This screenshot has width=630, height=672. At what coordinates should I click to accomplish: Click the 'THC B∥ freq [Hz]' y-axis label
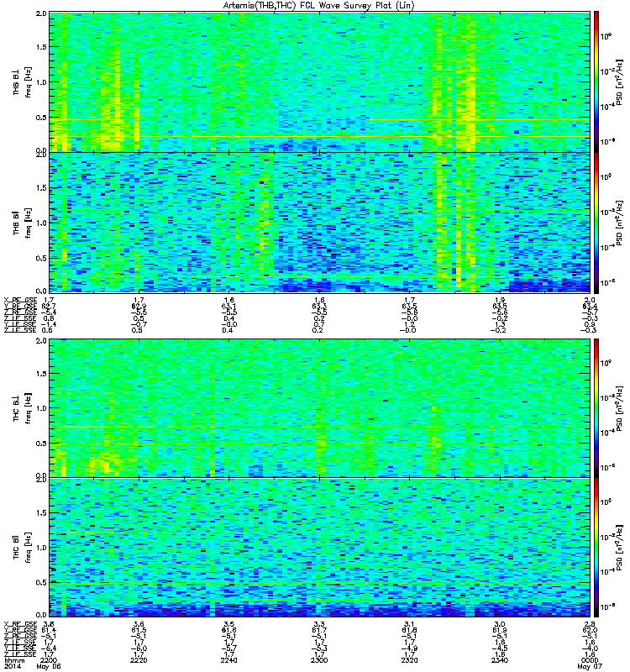pyautogui.click(x=22, y=548)
